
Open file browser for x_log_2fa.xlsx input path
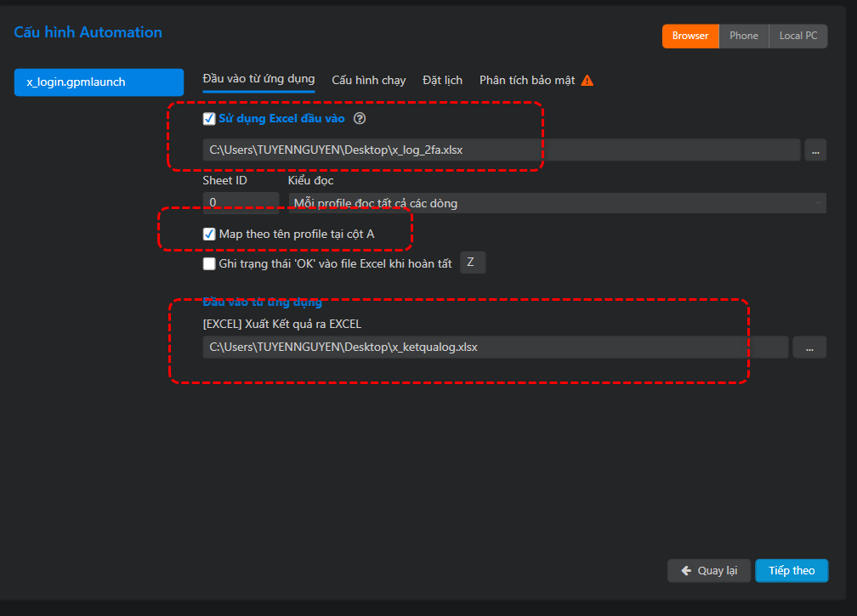pyautogui.click(x=814, y=150)
